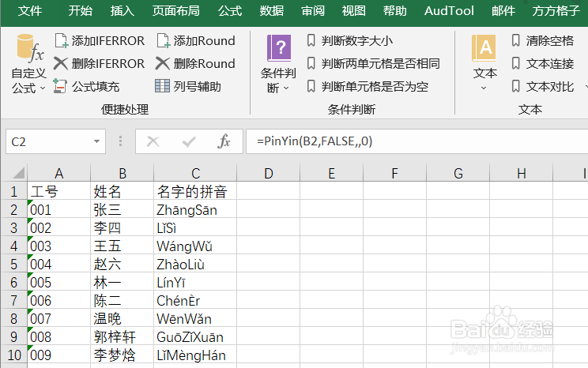Select row 1 header
The height and width of the screenshot is (368, 588).
[x=14, y=191]
